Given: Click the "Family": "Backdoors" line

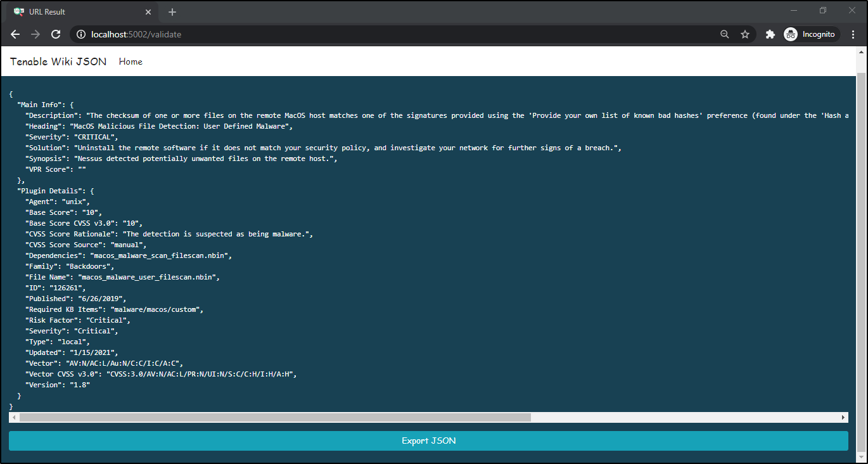Looking at the screenshot, I should [x=70, y=266].
